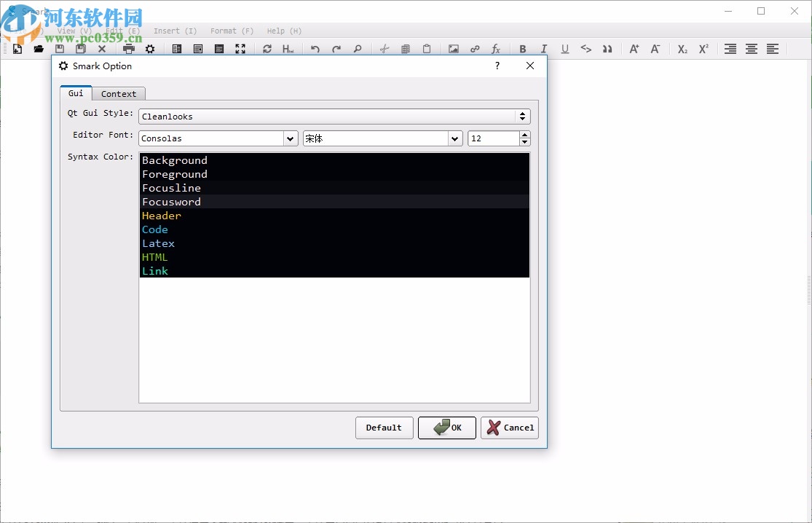The height and width of the screenshot is (523, 812).
Task: Click the fullscreen view toolbar icon
Action: [241, 49]
